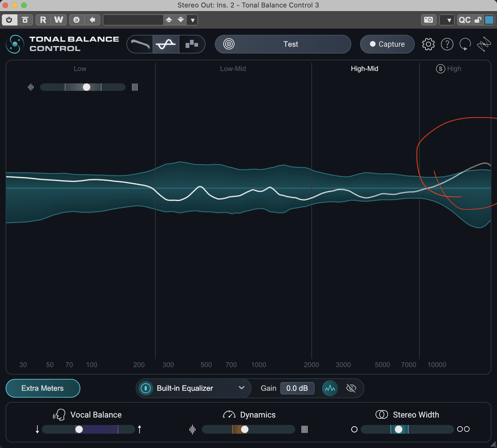Toggle the Built-in Equalizer power button

145,388
